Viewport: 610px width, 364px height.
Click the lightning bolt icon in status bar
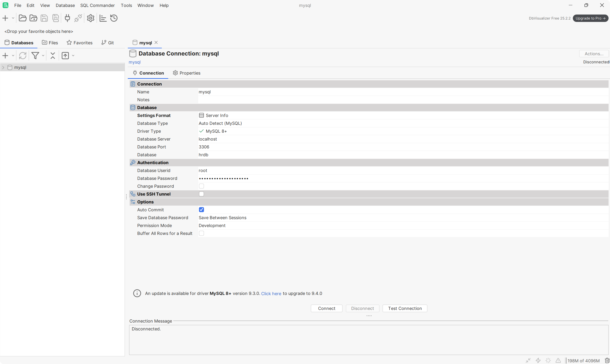[x=538, y=360]
